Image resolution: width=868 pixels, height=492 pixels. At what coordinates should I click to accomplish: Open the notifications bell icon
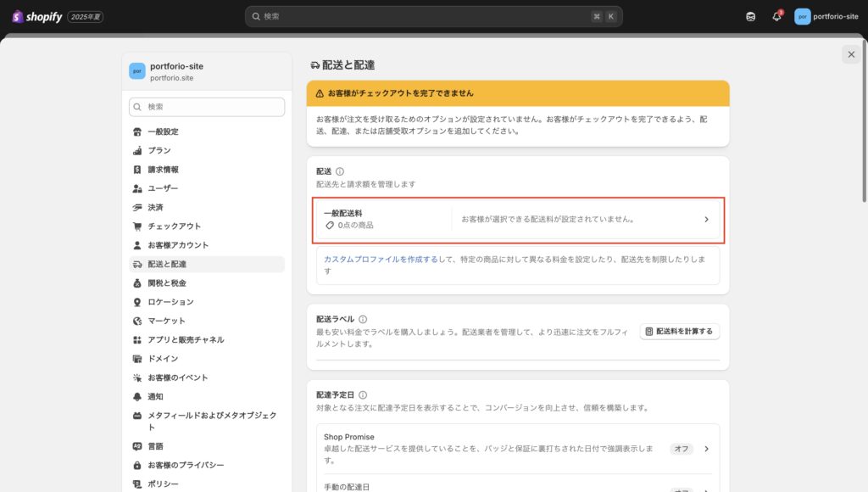(776, 17)
